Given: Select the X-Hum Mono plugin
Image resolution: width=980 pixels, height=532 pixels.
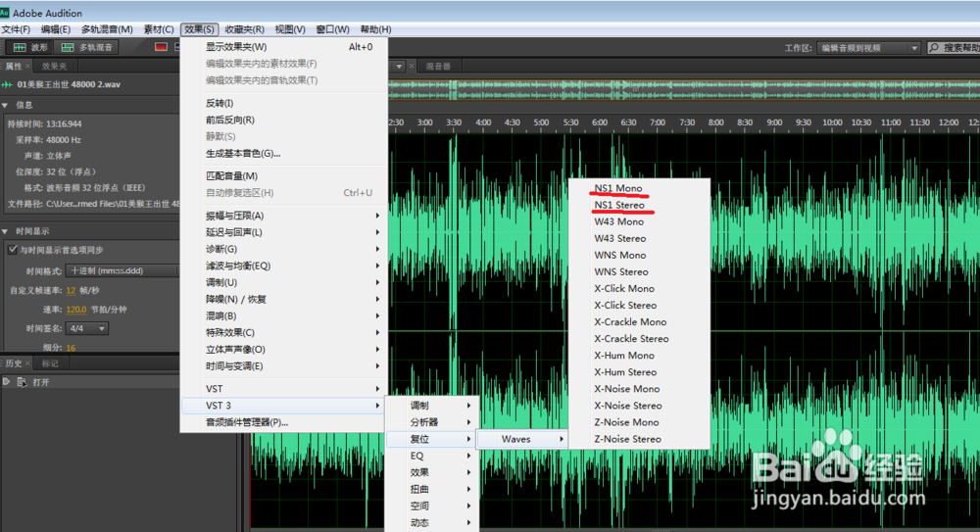Looking at the screenshot, I should click(x=639, y=356).
